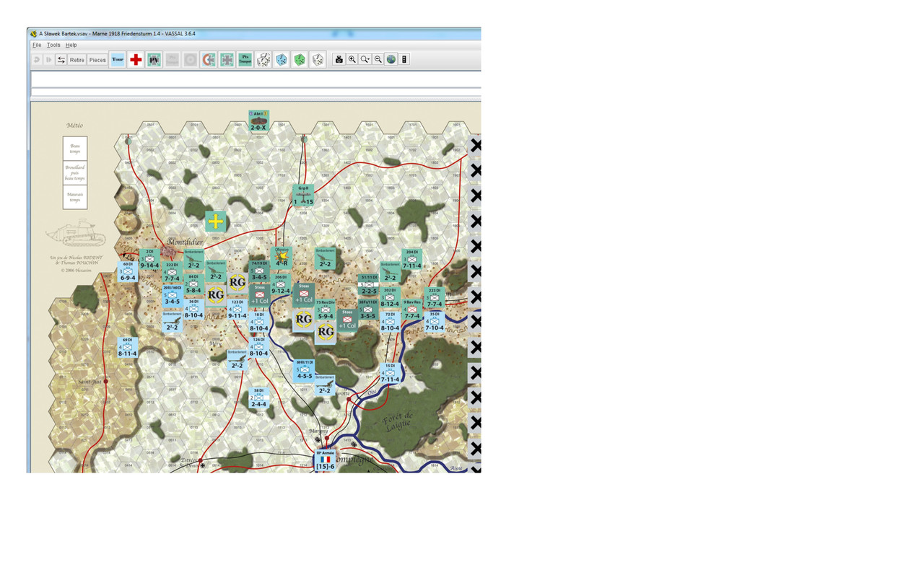Select the 36 DI unit 8-10-4

coord(193,309)
